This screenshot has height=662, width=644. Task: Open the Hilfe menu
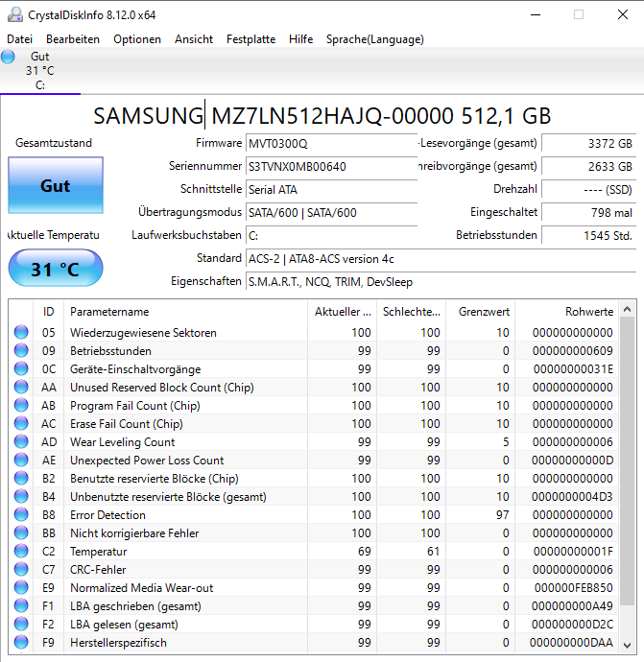[300, 39]
